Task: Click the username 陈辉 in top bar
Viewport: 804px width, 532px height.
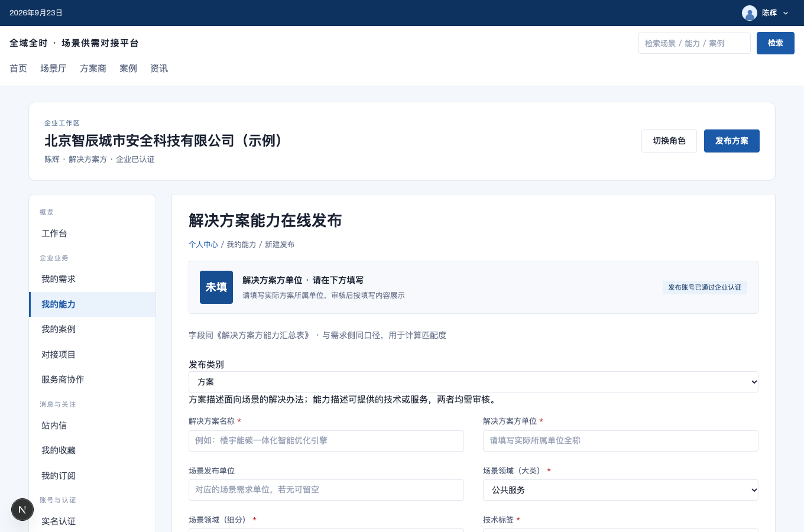Action: [x=769, y=13]
